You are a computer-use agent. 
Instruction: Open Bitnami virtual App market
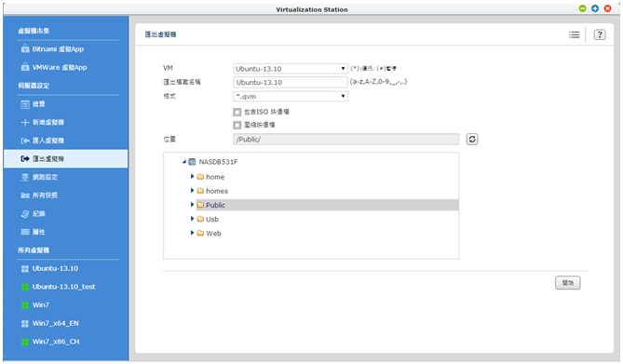point(58,49)
